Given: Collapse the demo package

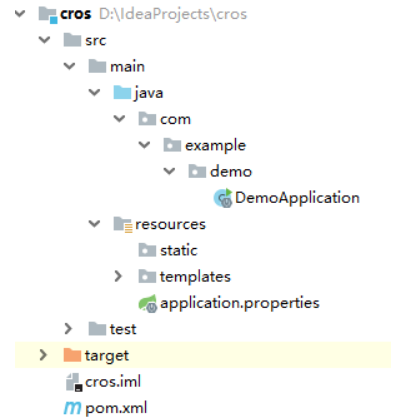Looking at the screenshot, I should point(169,171).
